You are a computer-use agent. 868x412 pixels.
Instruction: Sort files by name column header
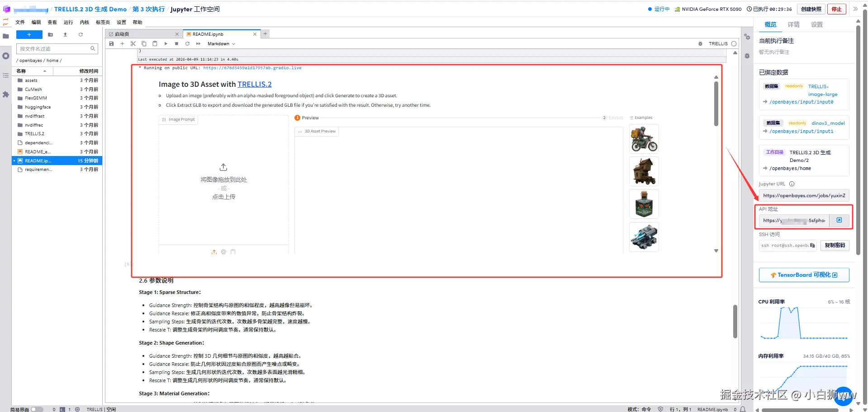(32, 71)
